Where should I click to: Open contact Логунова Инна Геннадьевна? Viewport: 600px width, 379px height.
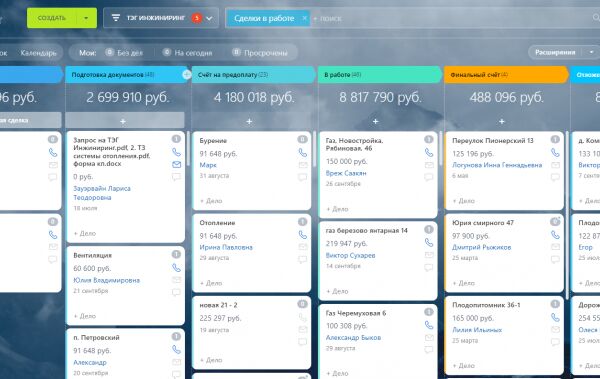pyautogui.click(x=497, y=165)
